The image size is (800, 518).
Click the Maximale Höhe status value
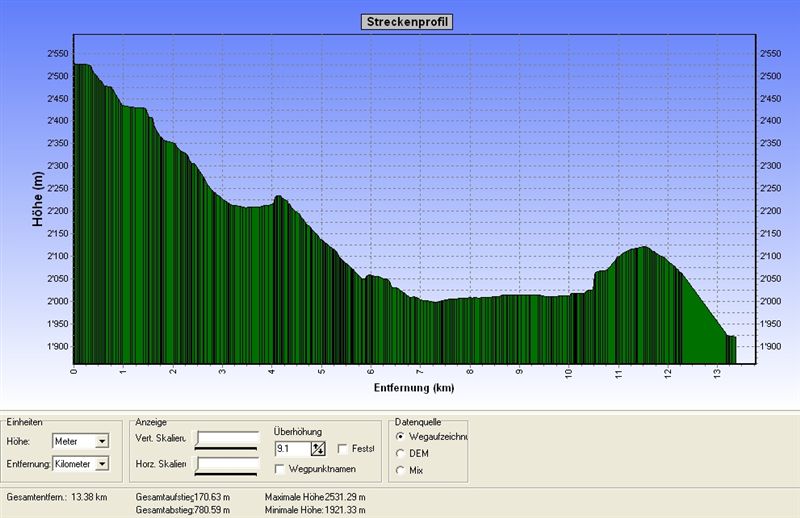pos(346,496)
